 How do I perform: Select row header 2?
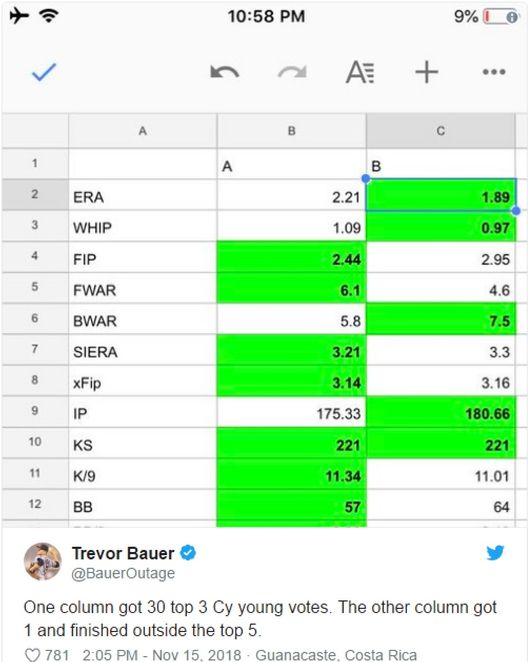click(x=35, y=195)
